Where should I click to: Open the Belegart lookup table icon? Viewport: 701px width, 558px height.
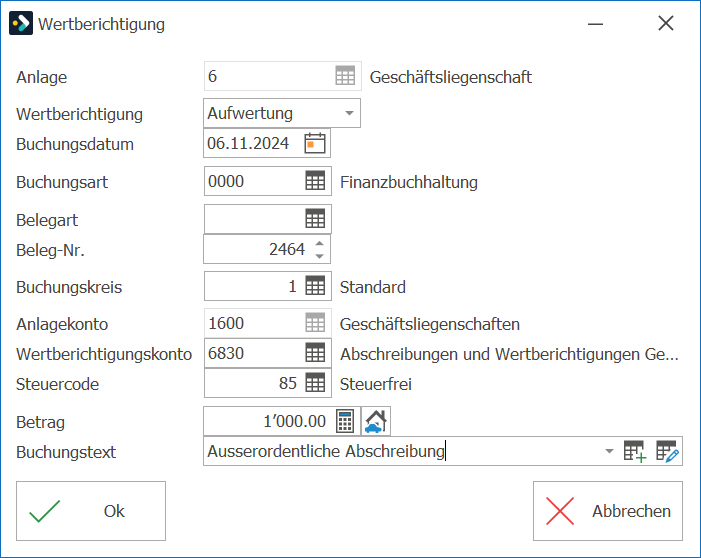click(x=315, y=219)
